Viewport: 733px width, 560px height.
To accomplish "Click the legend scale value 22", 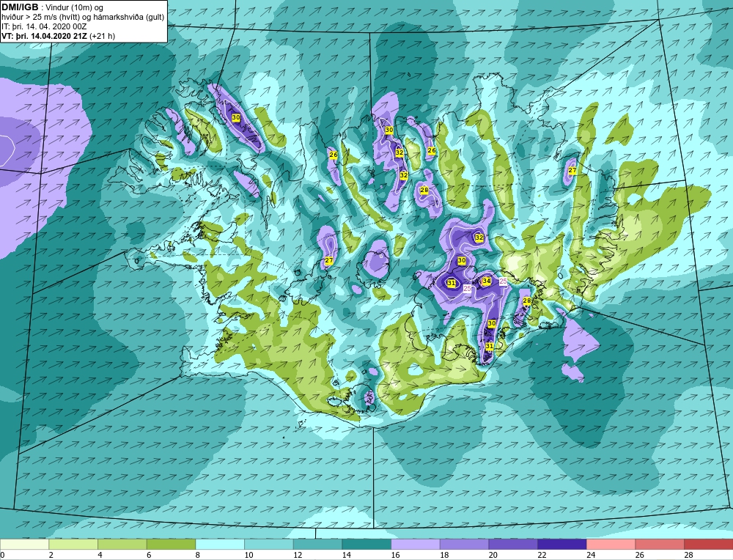I will [542, 555].
